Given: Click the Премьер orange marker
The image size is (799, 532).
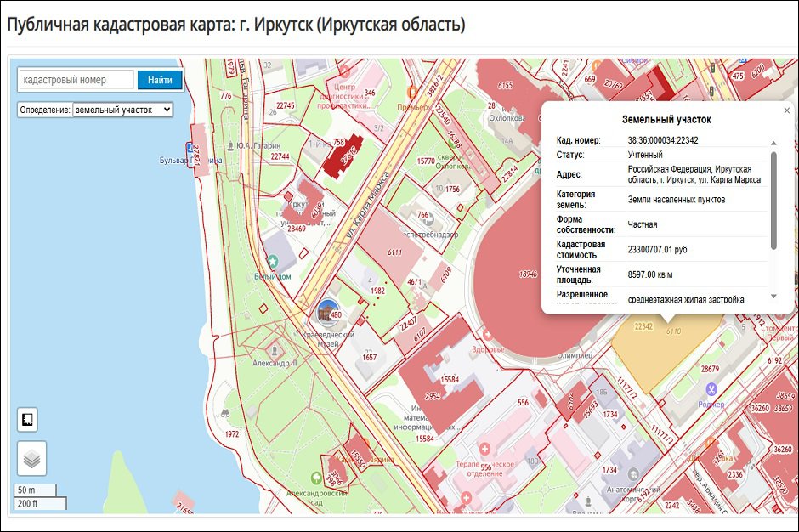Looking at the screenshot, I should coord(413,93).
